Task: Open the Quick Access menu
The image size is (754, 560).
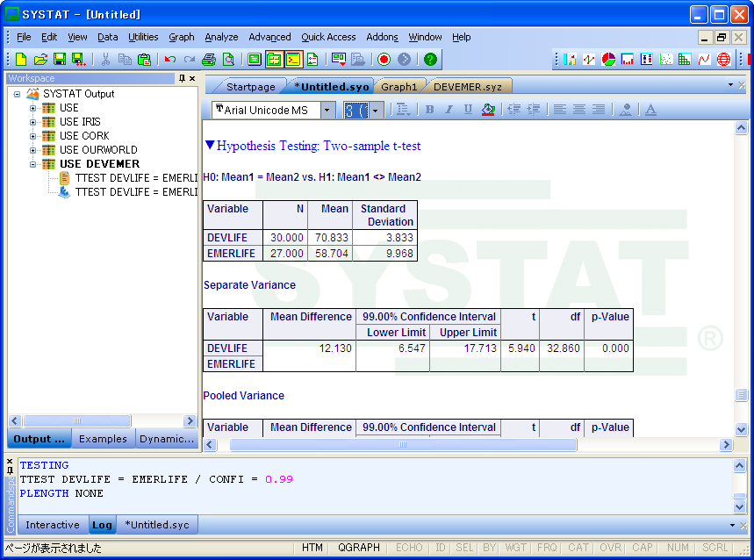Action: pyautogui.click(x=328, y=37)
